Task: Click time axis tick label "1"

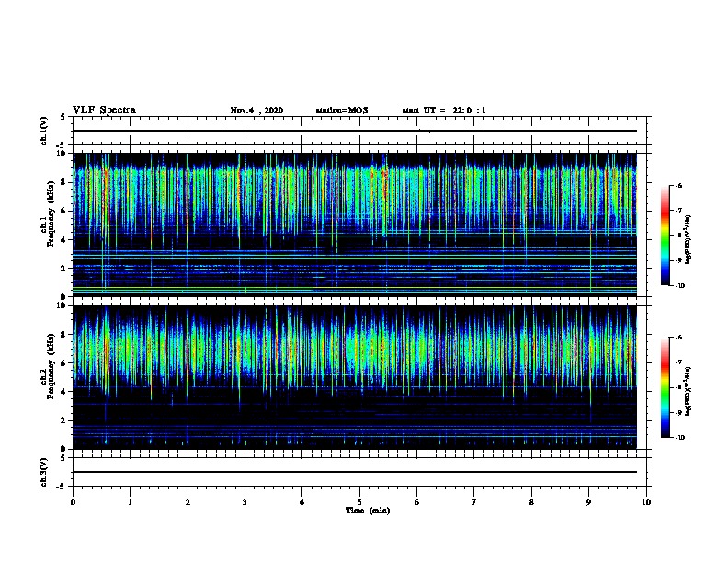Action: [x=130, y=501]
